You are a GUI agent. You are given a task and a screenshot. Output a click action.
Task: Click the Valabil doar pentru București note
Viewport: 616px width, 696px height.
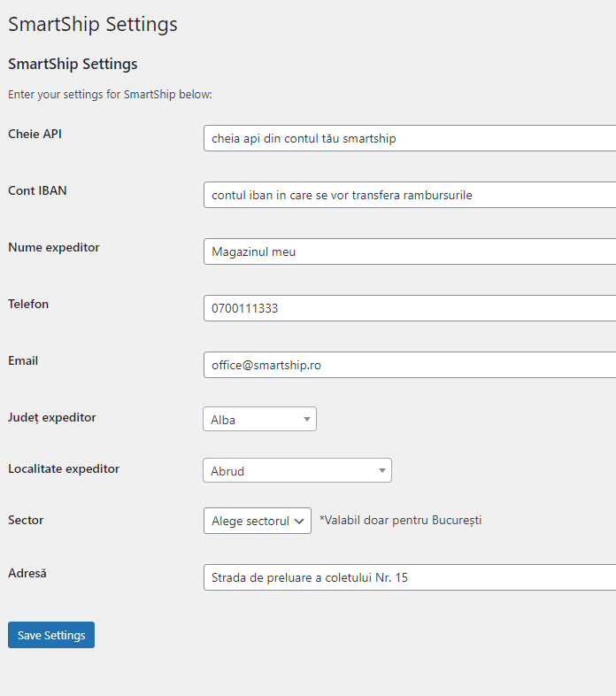click(x=400, y=520)
